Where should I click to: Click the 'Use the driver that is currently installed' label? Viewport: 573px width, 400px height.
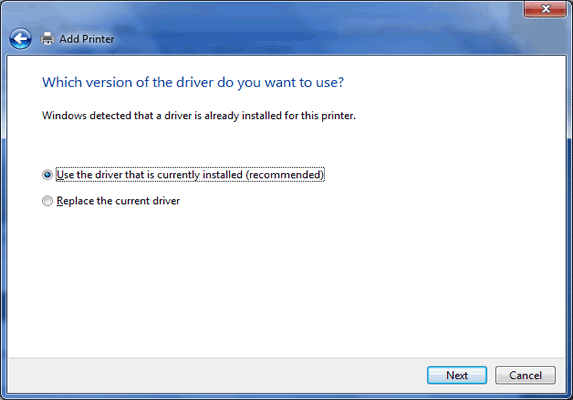point(190,175)
